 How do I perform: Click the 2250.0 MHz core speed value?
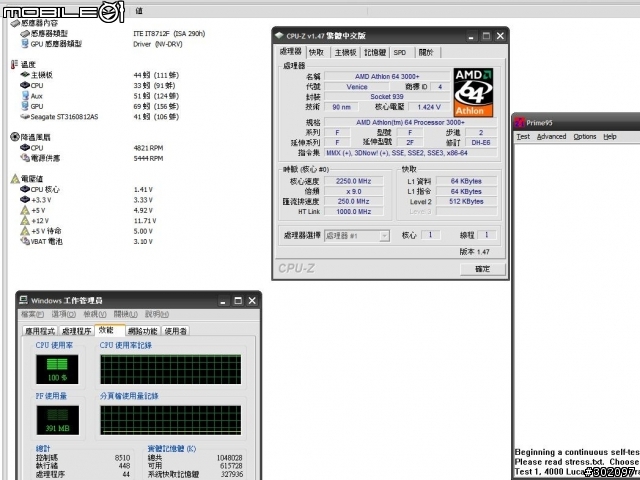[x=353, y=181]
